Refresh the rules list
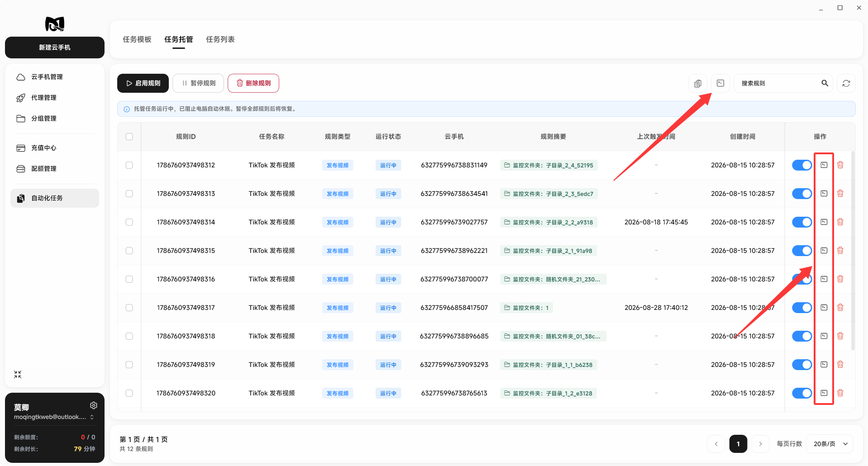Viewport: 868px width, 466px height. (x=846, y=83)
